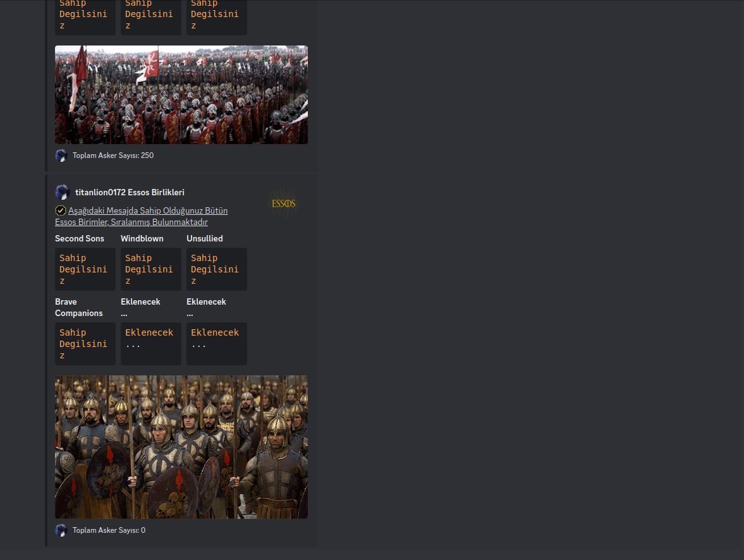Click the checkmark badge before the Essos message link
This screenshot has width=744, height=560.
[60, 210]
